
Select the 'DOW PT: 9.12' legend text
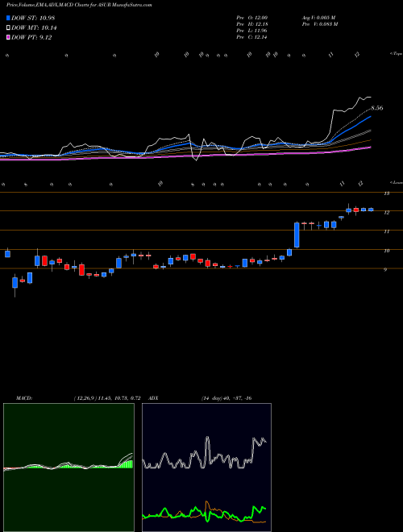[x=31, y=37]
